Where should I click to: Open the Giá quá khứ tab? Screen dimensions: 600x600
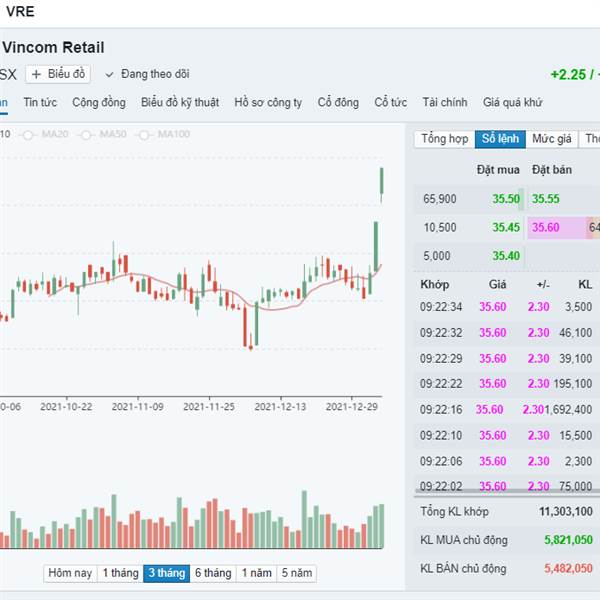tap(512, 102)
